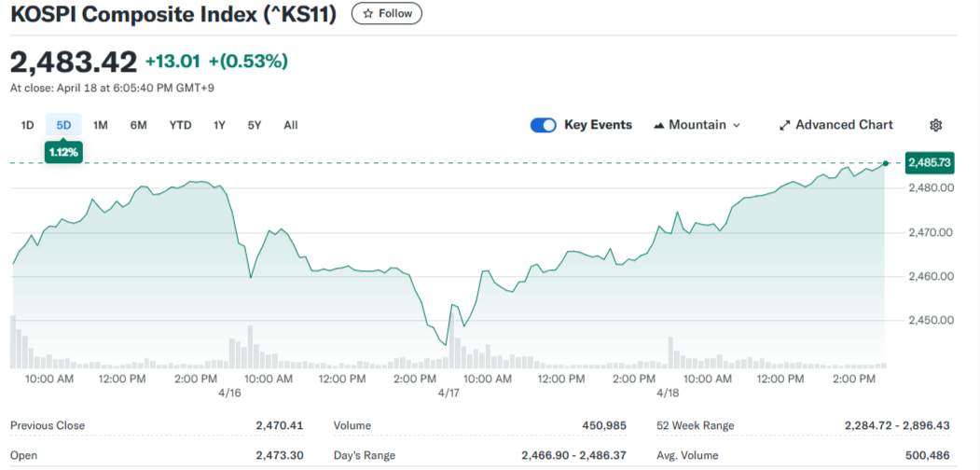Click the 52 Week Range value
Screen dimensions: 980x470
click(x=898, y=425)
